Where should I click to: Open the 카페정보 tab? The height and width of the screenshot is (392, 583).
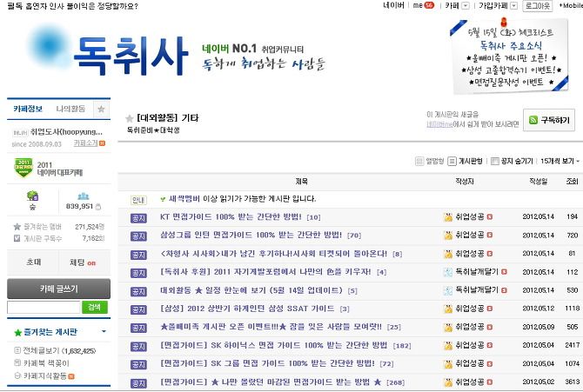(x=28, y=109)
